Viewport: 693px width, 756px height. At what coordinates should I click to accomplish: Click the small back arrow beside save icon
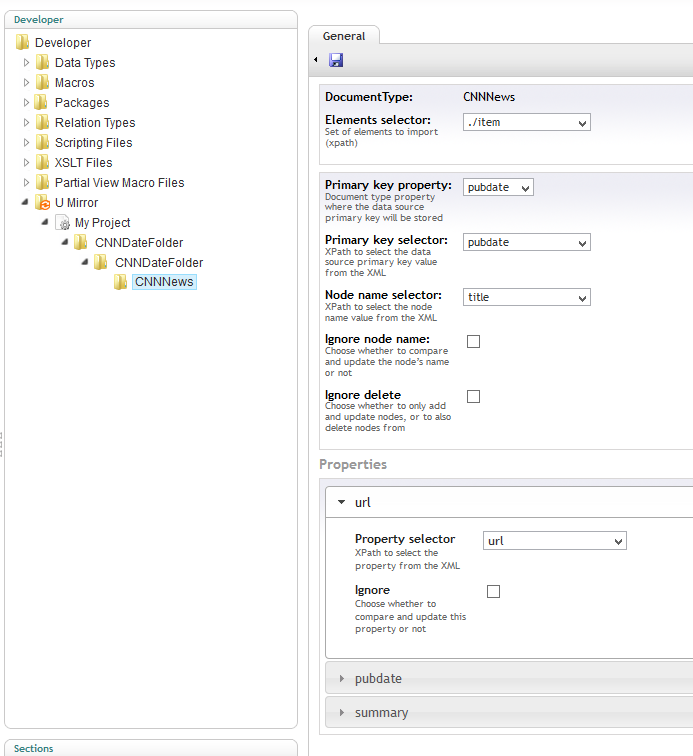(x=316, y=60)
